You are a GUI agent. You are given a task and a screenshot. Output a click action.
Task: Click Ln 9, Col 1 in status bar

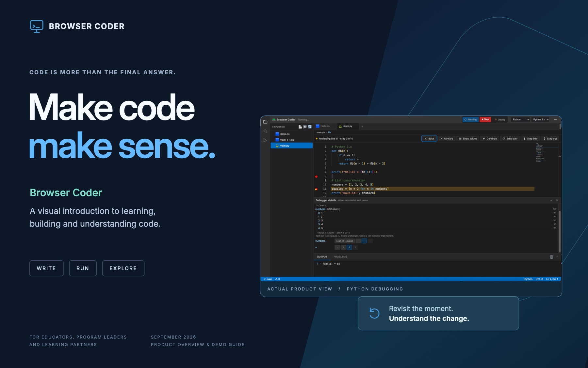[x=552, y=279]
